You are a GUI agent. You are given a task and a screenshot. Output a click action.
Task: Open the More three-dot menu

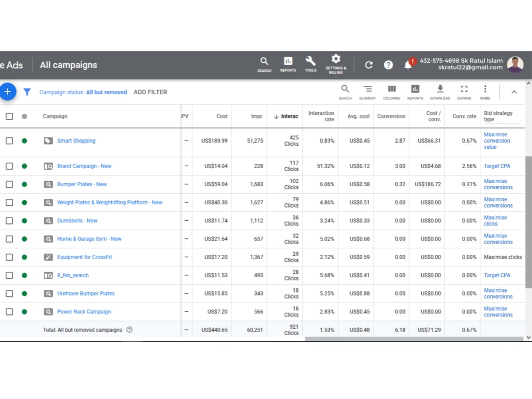click(485, 92)
